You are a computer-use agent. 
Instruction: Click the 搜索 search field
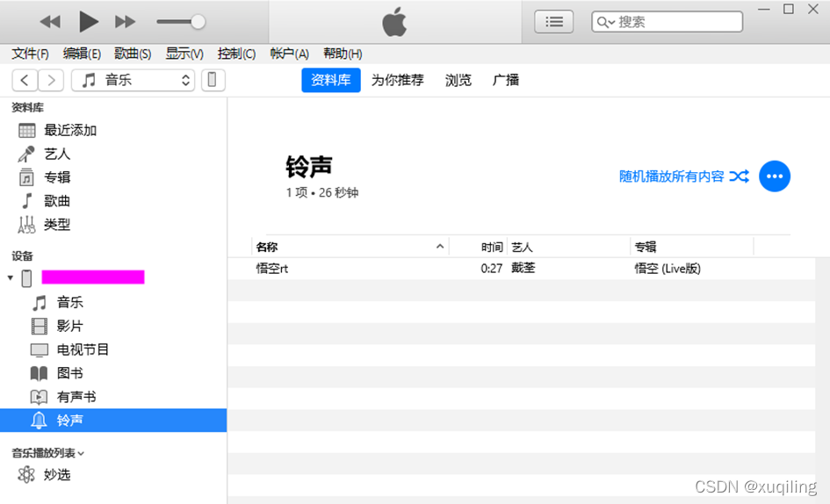[667, 22]
